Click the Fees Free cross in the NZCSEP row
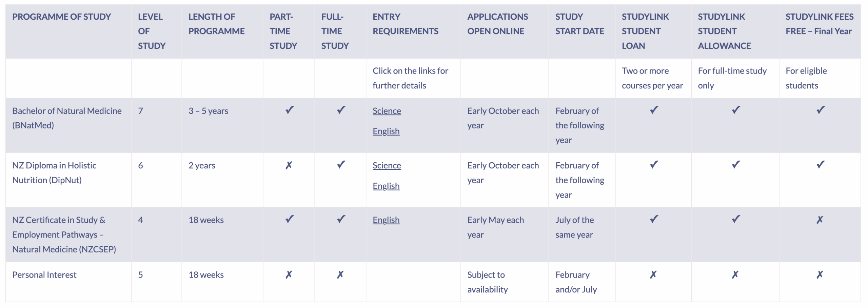Image resolution: width=868 pixels, height=308 pixels. pos(820,220)
